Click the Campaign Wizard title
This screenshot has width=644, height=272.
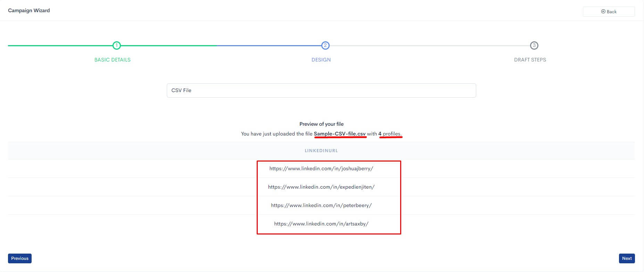pos(29,10)
